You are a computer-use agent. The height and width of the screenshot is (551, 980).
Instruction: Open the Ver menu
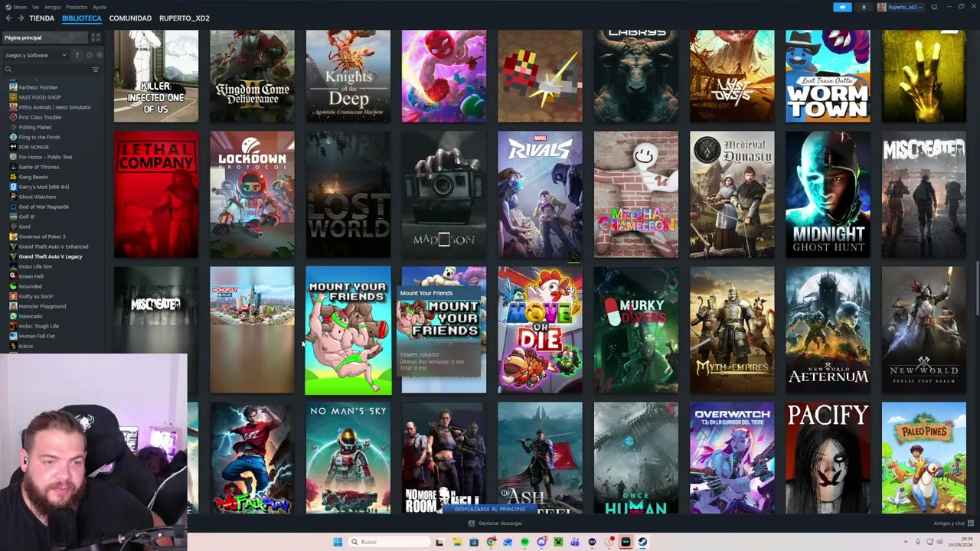(x=36, y=7)
